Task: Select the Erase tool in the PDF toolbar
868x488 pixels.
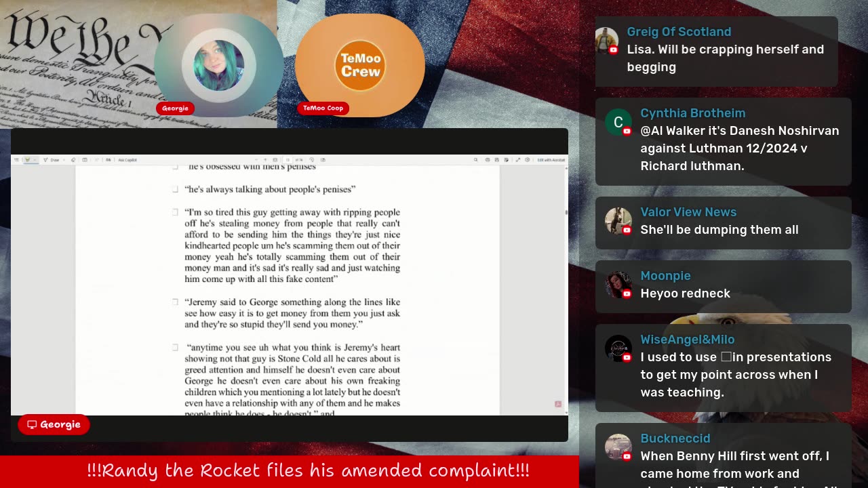Action: (x=73, y=160)
